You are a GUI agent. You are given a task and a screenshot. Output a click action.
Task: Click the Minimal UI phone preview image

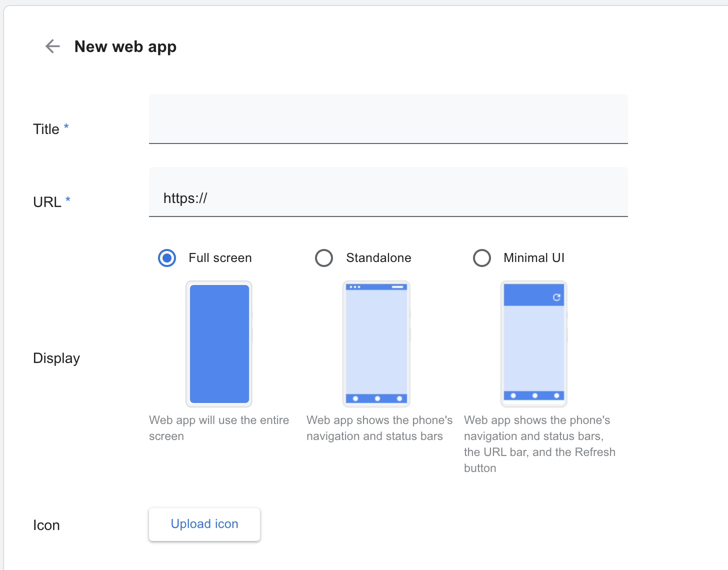point(534,344)
